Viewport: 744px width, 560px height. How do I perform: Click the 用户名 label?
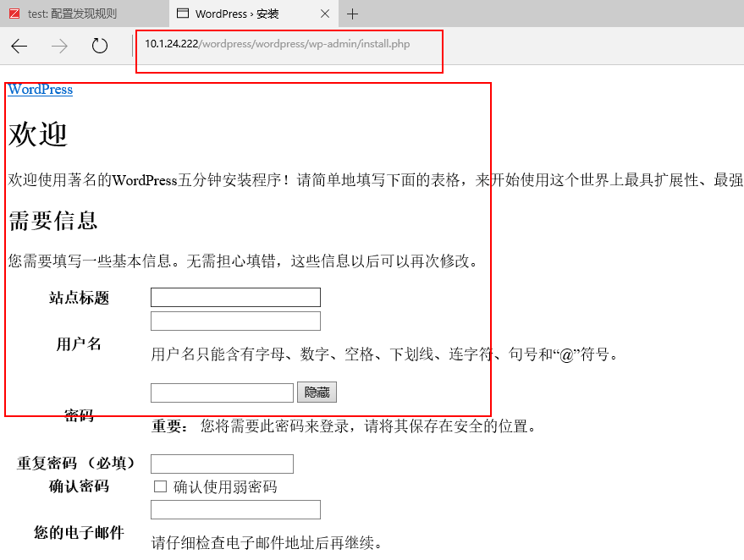coord(80,343)
